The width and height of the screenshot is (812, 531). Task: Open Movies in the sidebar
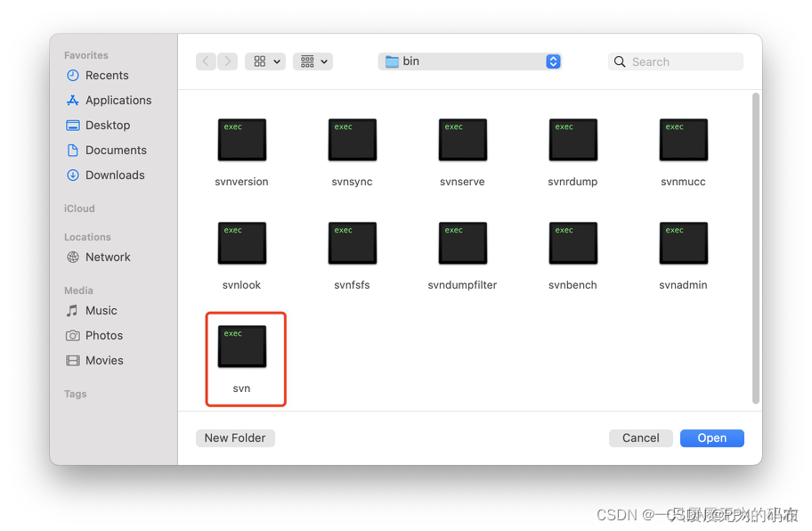[94, 360]
